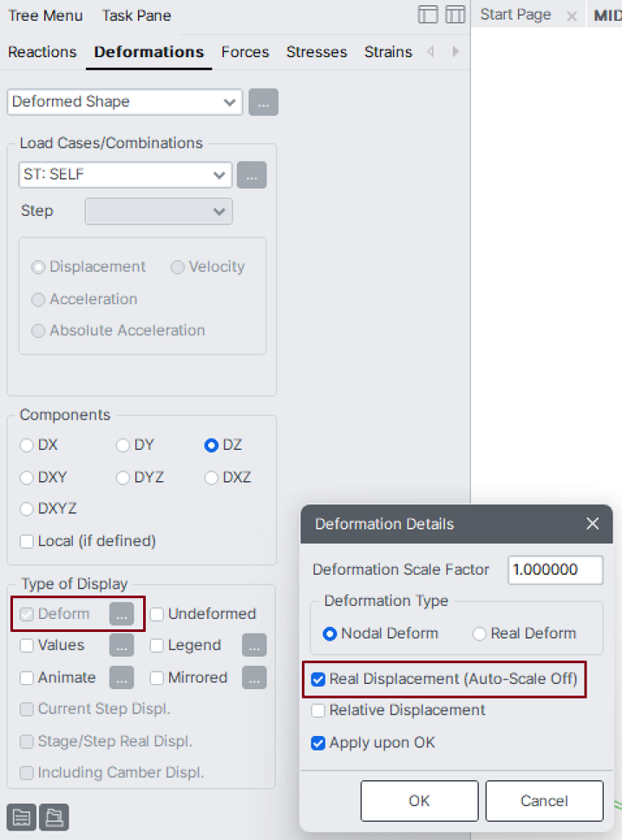
Task: Open the Animate details ellipsis button
Action: pos(121,678)
